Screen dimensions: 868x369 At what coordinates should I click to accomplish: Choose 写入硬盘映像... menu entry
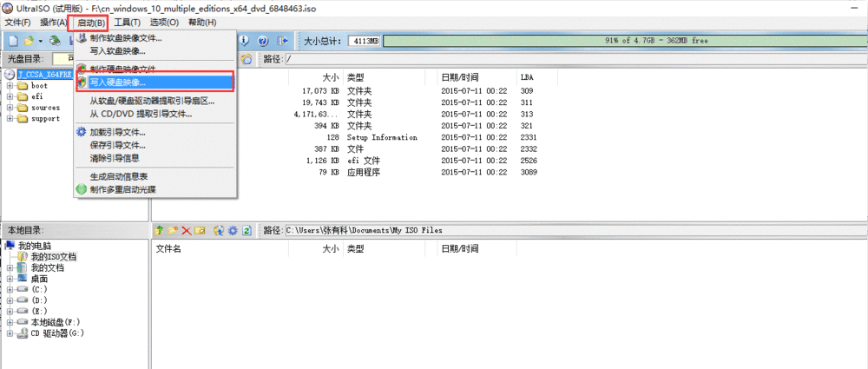point(155,82)
